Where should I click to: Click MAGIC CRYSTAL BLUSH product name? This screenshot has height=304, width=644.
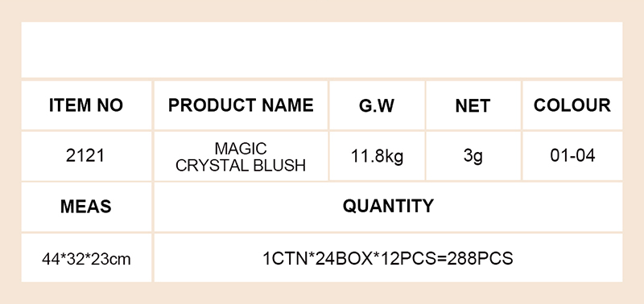tap(241, 157)
